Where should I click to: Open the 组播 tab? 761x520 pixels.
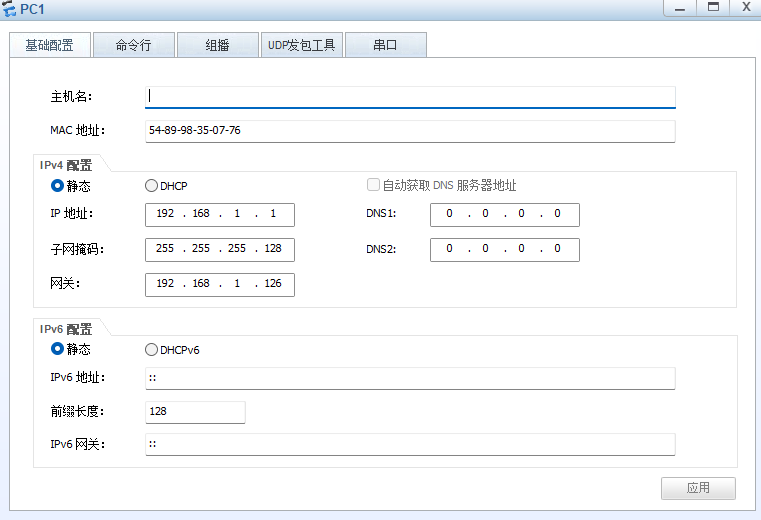pos(217,45)
